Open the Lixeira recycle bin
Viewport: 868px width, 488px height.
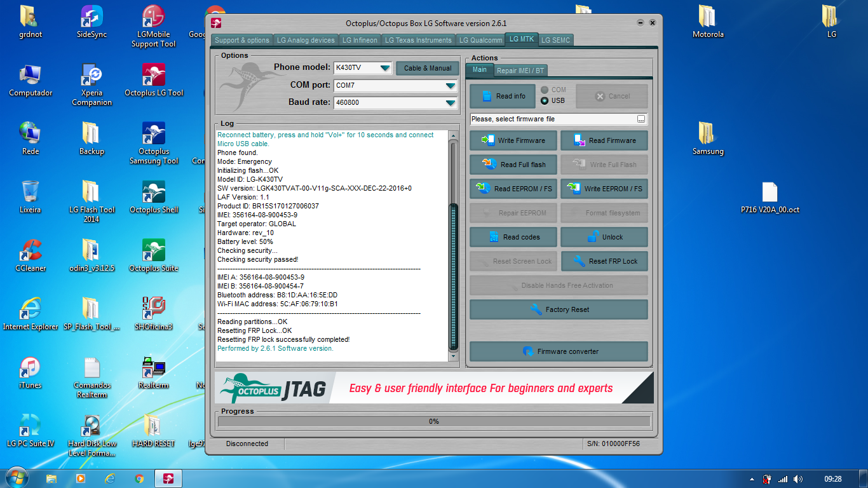(x=31, y=198)
